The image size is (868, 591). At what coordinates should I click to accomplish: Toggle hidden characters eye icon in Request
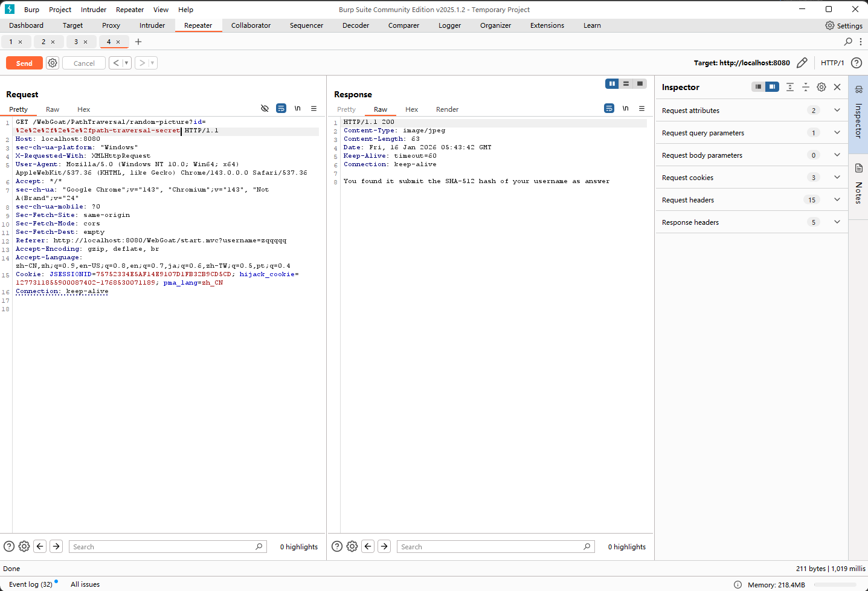point(265,109)
